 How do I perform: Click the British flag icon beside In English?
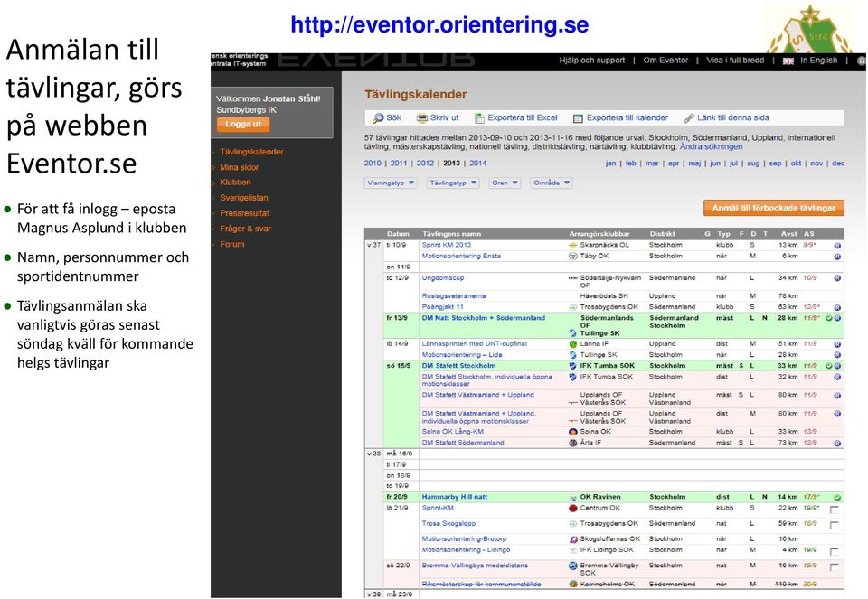pyautogui.click(x=788, y=61)
